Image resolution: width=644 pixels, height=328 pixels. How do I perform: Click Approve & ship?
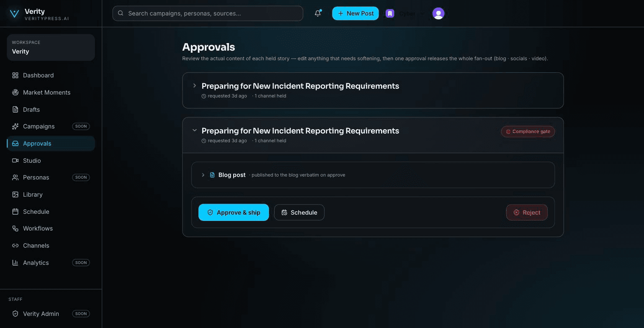[234, 213]
